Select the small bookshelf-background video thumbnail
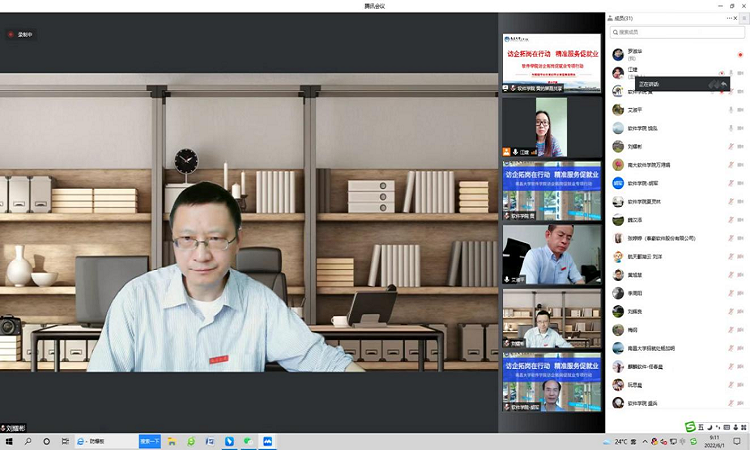Viewport: 750px width, 450px height. coord(551,318)
